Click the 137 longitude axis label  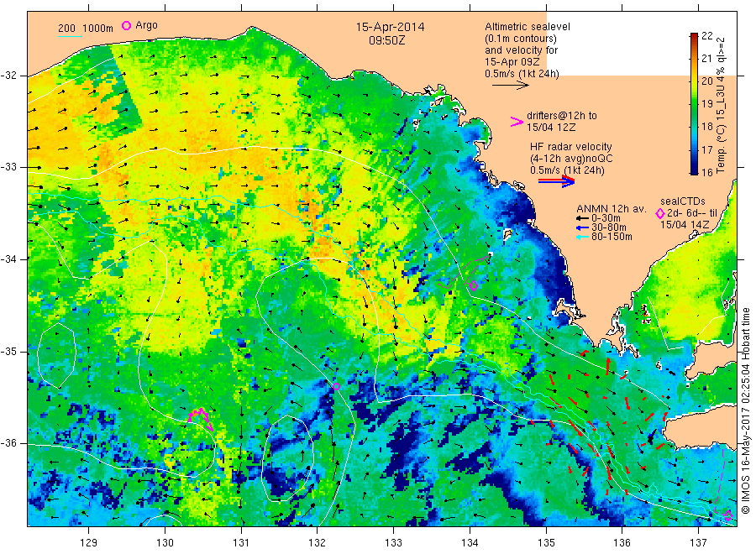[x=698, y=543]
